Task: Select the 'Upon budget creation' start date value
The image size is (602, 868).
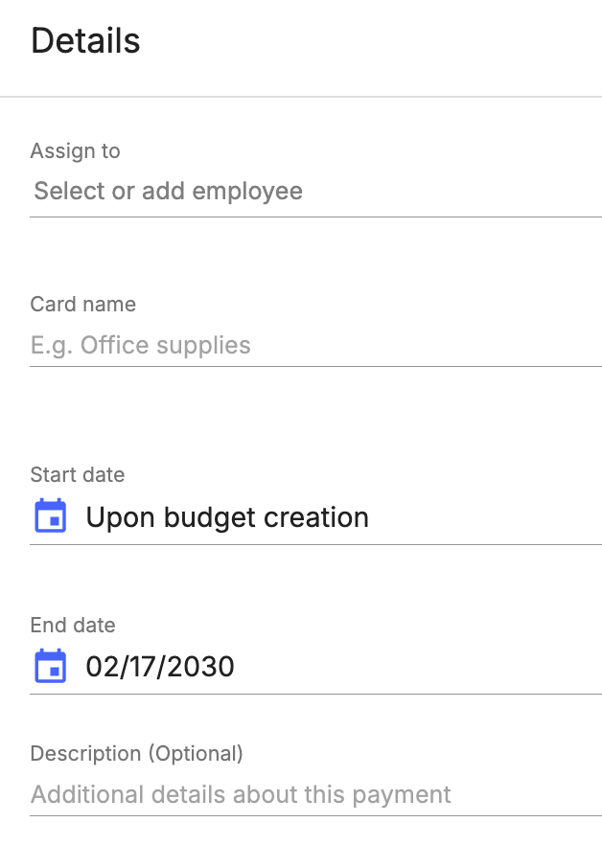Action: coord(227,518)
